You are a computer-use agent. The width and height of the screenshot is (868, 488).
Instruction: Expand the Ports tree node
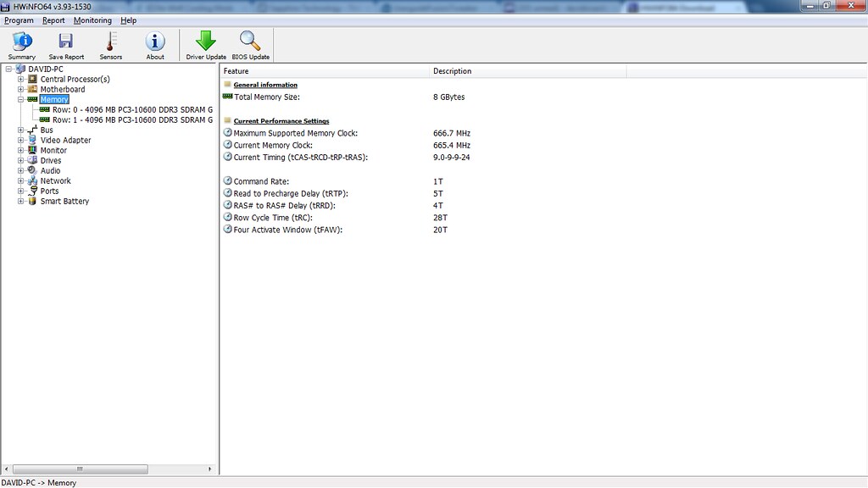(x=20, y=191)
